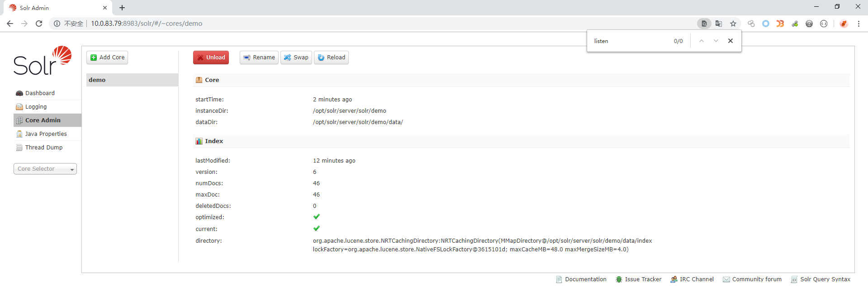868x293 pixels.
Task: Open the Logging page
Action: click(x=36, y=107)
